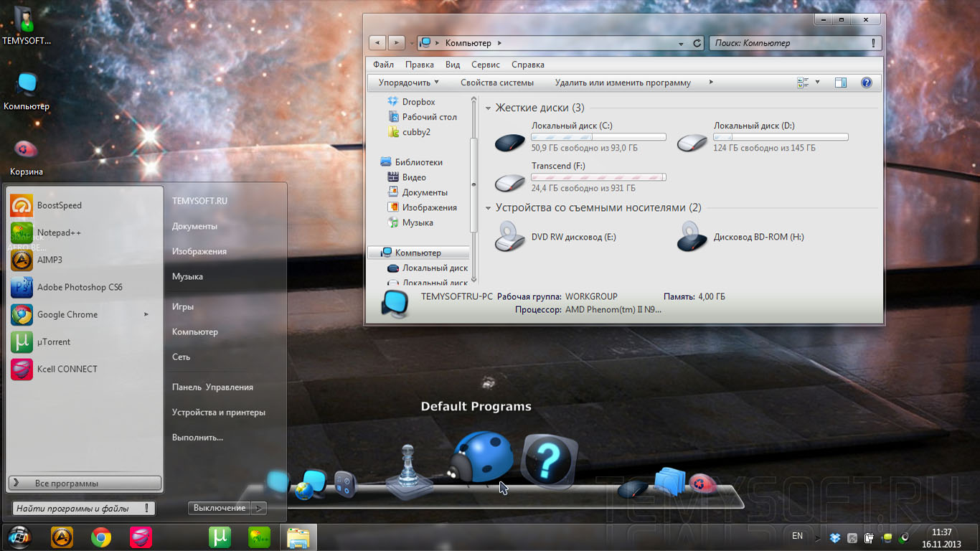This screenshot has width=980, height=551.
Task: Show more toolbar commands chevron
Action: (x=711, y=83)
